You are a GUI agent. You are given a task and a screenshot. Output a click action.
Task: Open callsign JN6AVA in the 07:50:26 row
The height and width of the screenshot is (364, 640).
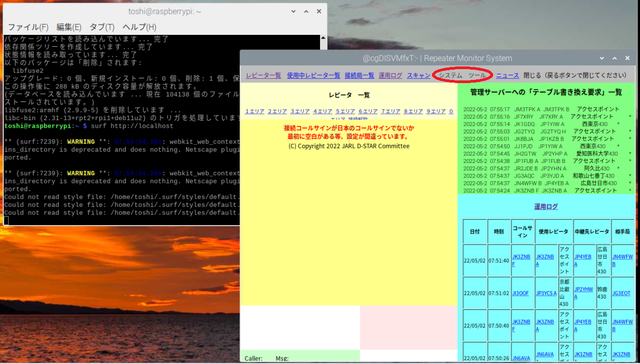521,358
